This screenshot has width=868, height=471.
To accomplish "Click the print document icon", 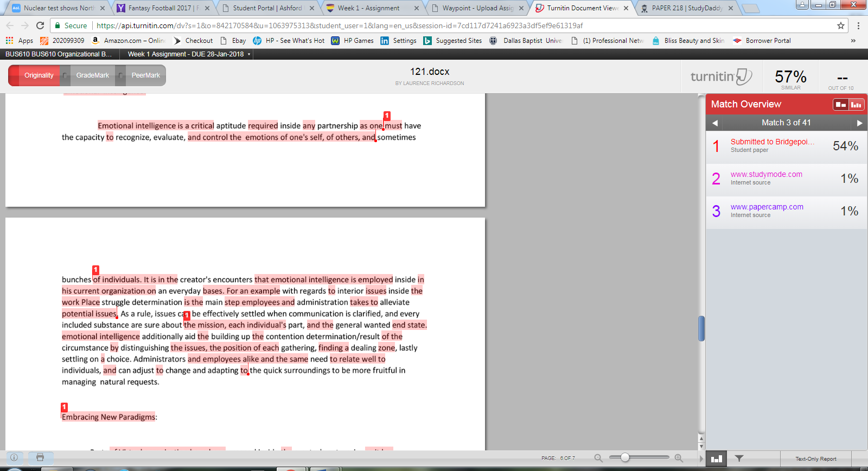I will point(40,457).
